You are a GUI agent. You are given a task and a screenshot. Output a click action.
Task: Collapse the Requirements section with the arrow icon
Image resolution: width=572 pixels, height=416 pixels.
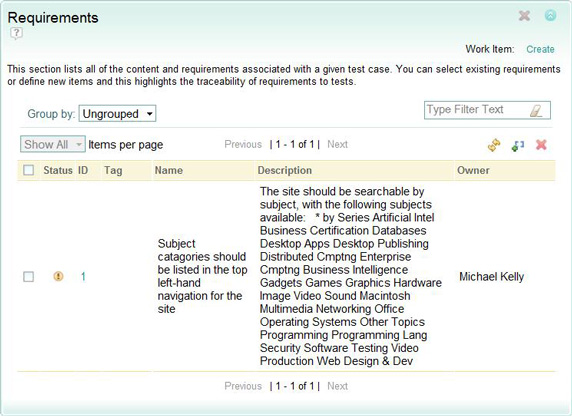(550, 15)
